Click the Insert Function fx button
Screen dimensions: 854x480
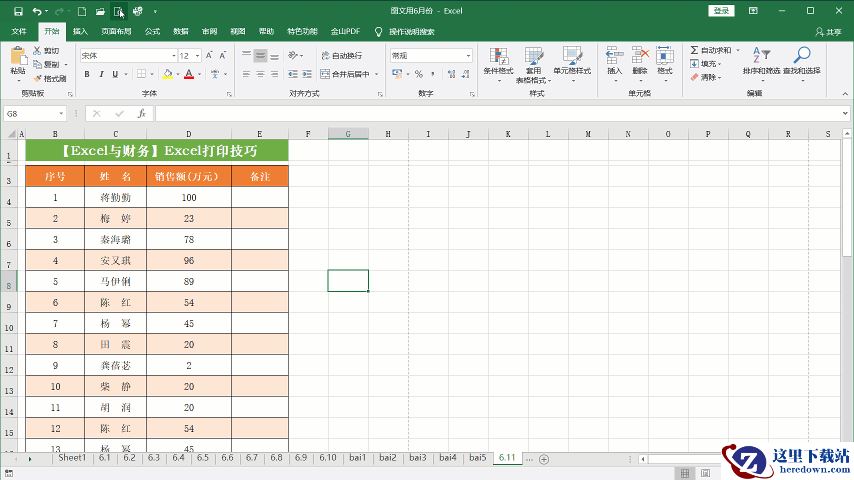[x=142, y=113]
